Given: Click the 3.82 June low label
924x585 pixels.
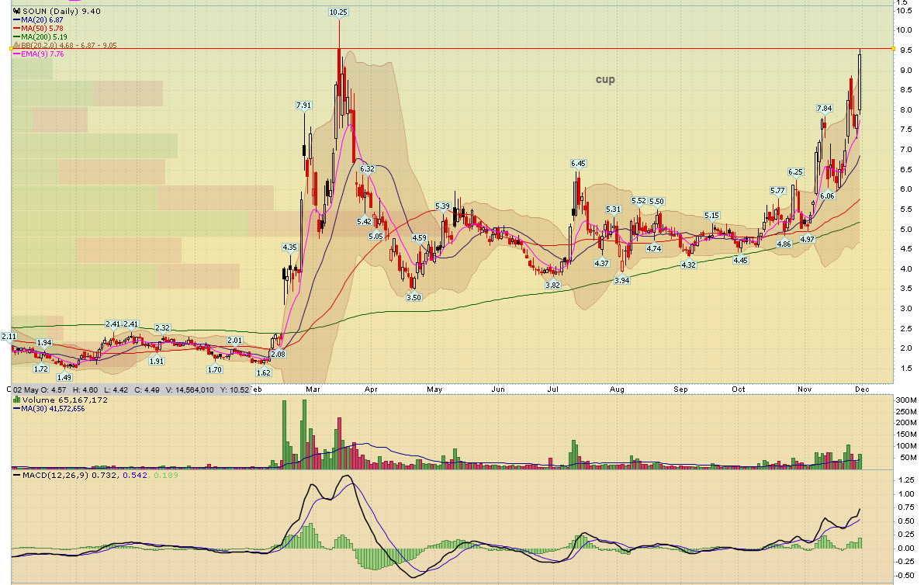Looking at the screenshot, I should click(552, 286).
